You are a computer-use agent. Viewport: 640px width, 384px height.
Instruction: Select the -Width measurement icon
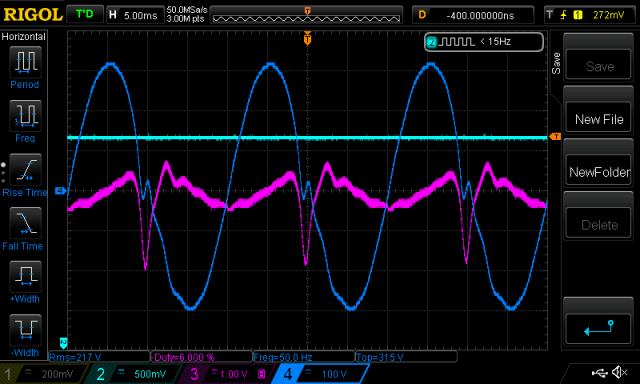pos(25,330)
